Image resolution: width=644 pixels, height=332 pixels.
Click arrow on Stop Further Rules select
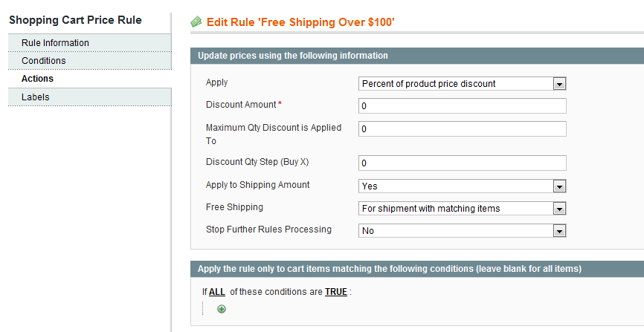click(559, 231)
